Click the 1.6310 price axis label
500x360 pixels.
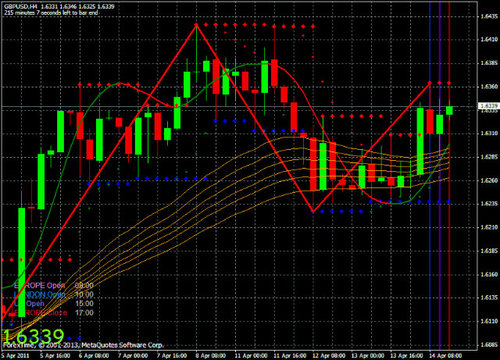tap(489, 133)
